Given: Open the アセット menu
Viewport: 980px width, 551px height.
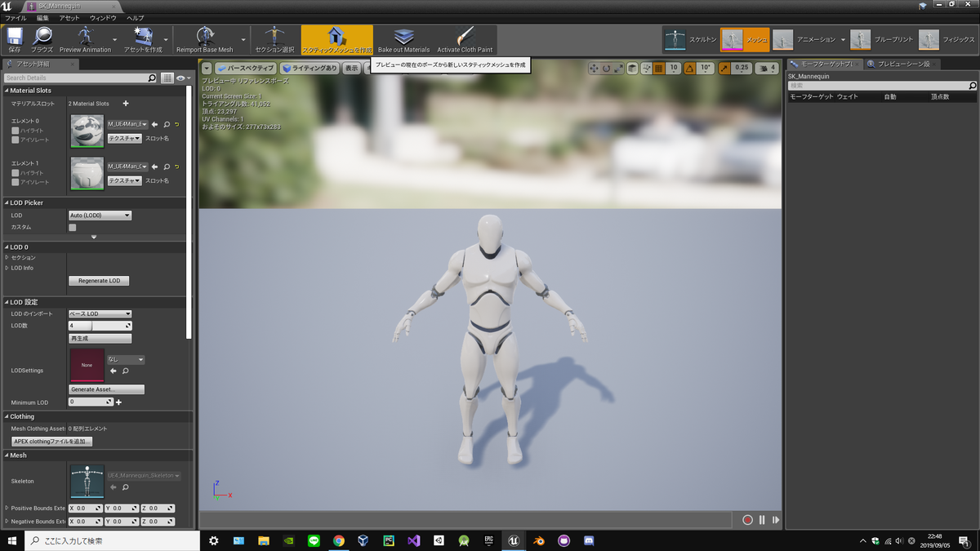Looking at the screenshot, I should click(x=69, y=17).
